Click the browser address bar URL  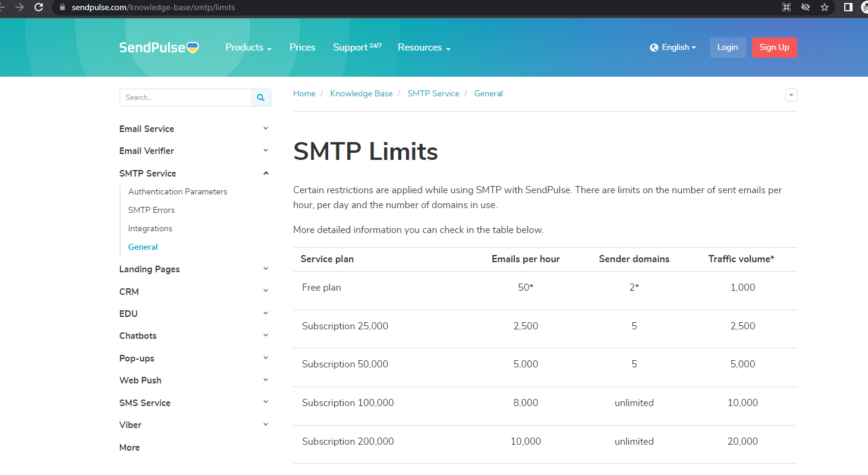153,7
